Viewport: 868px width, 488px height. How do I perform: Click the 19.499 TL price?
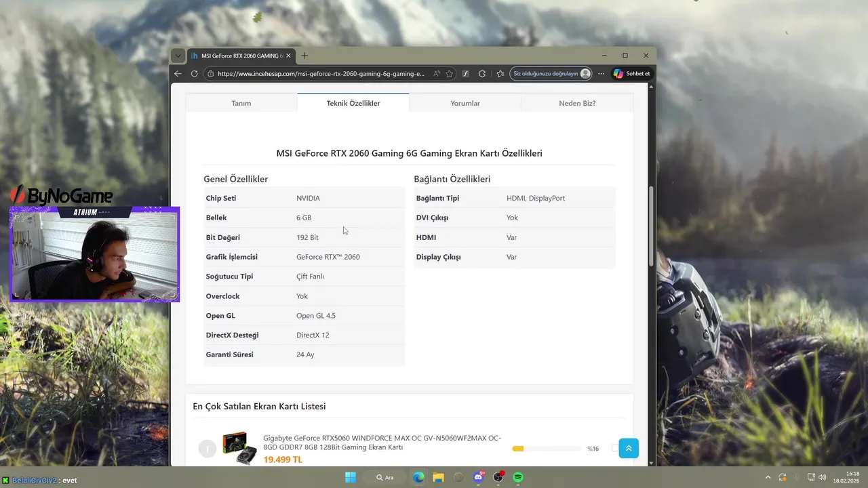(283, 460)
